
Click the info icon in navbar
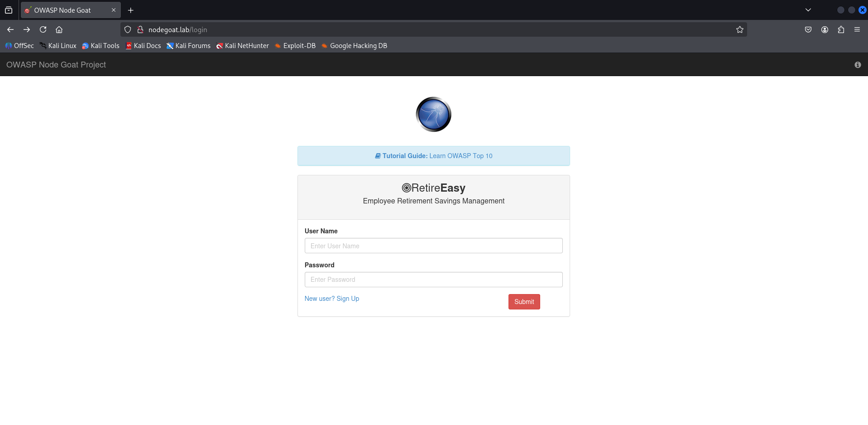858,65
